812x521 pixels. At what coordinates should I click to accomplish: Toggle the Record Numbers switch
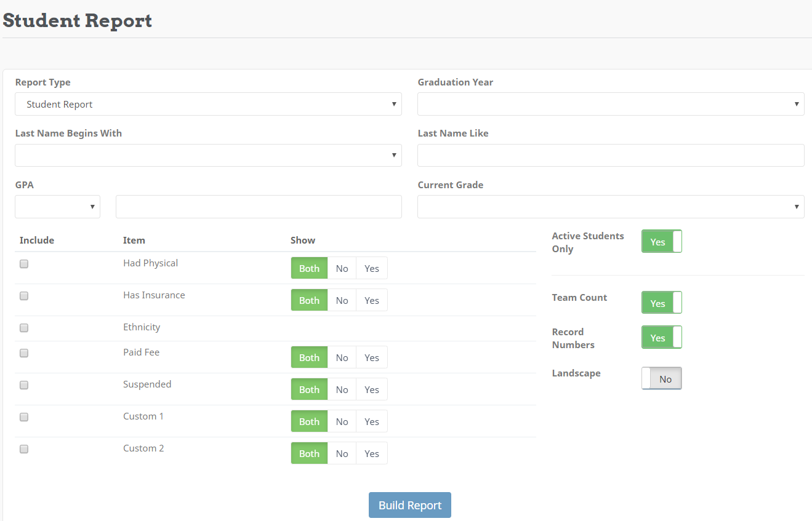click(661, 337)
